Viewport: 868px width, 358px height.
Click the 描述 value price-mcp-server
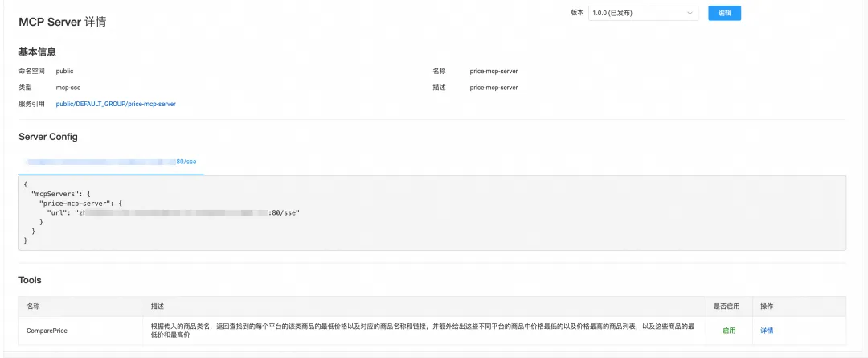point(493,88)
